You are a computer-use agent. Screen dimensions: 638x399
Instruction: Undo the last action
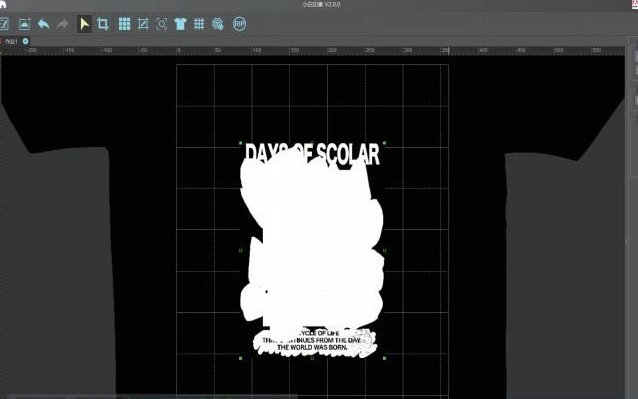click(44, 24)
